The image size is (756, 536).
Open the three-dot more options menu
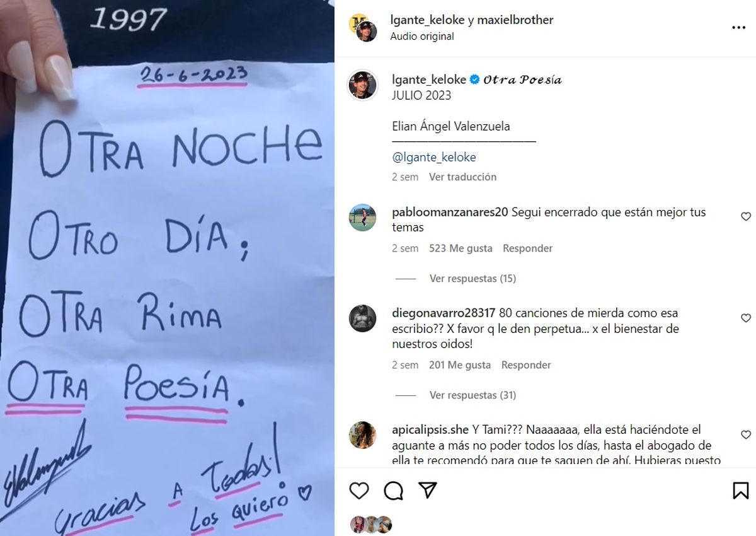point(738,28)
